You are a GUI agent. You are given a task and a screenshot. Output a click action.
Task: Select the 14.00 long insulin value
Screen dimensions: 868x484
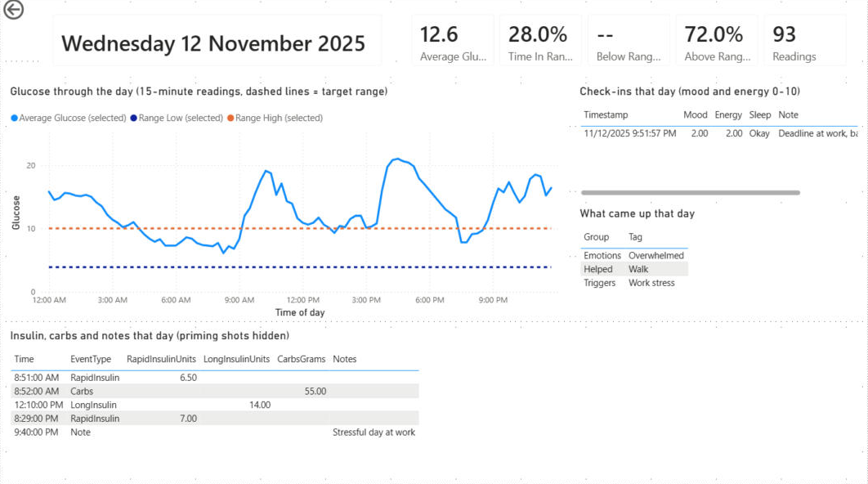(260, 405)
